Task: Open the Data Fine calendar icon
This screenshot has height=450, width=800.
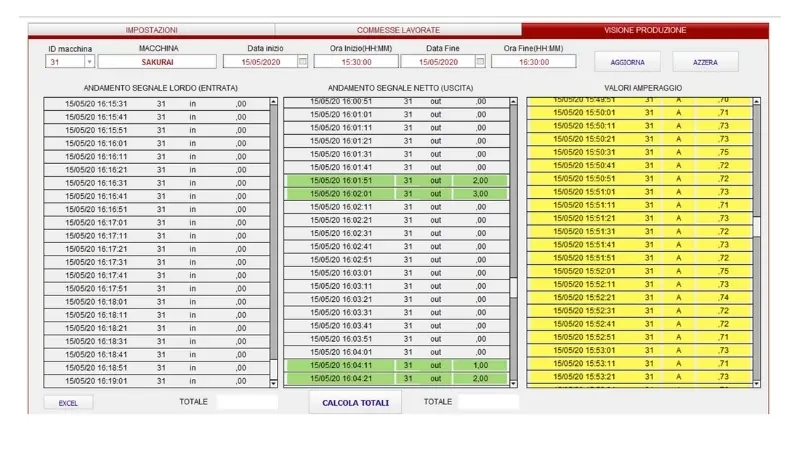Action: tap(480, 62)
